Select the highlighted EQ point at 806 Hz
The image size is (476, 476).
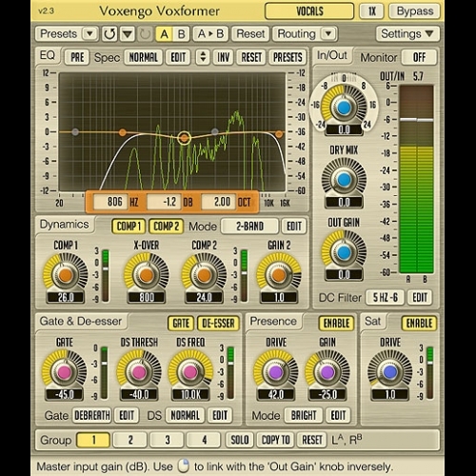point(184,138)
